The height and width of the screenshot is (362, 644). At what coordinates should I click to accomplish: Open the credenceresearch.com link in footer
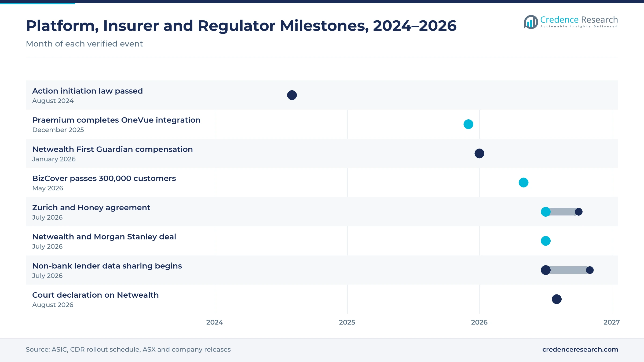(580, 349)
